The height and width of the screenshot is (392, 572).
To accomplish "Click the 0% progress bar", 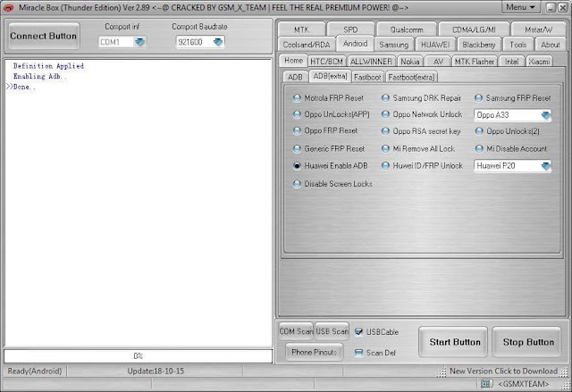I will coord(139,356).
